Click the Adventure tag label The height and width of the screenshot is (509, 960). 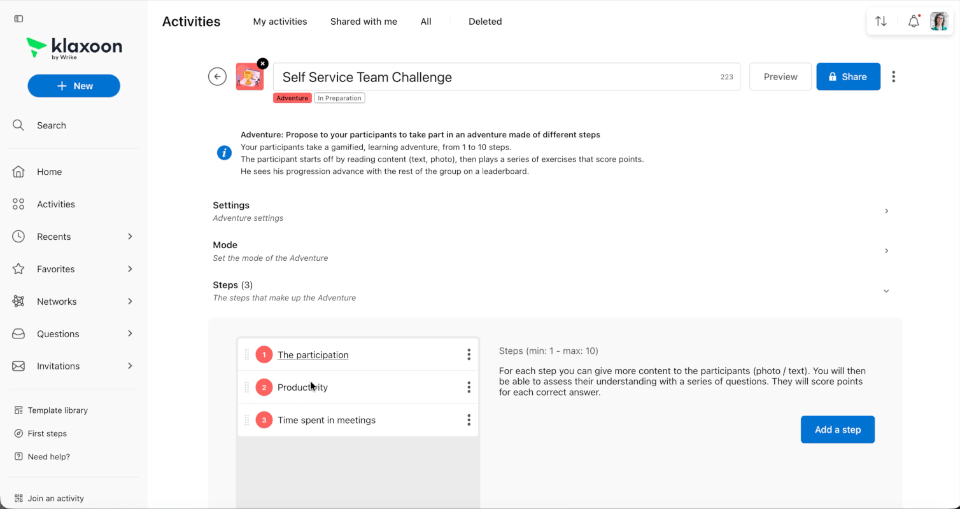click(x=292, y=98)
